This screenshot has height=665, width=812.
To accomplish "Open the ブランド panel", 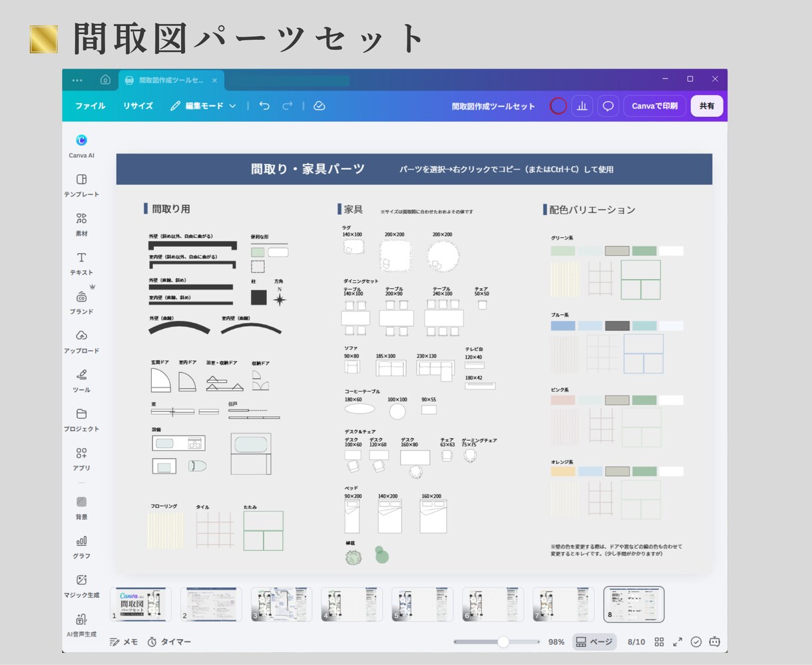I will [81, 302].
